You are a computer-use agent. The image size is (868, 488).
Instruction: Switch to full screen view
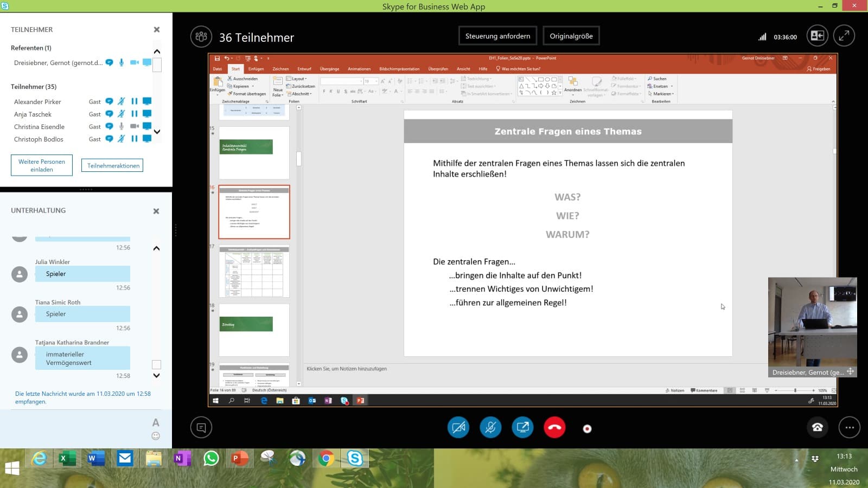(844, 36)
